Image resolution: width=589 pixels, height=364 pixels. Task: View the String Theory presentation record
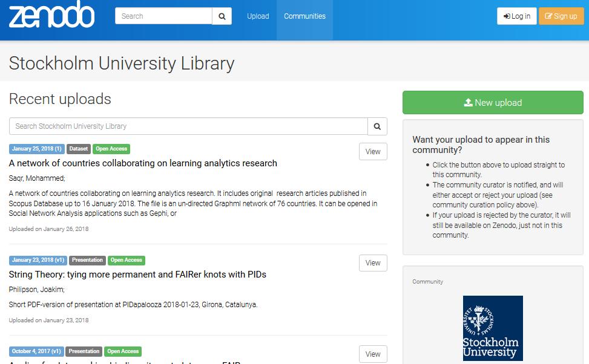(373, 263)
